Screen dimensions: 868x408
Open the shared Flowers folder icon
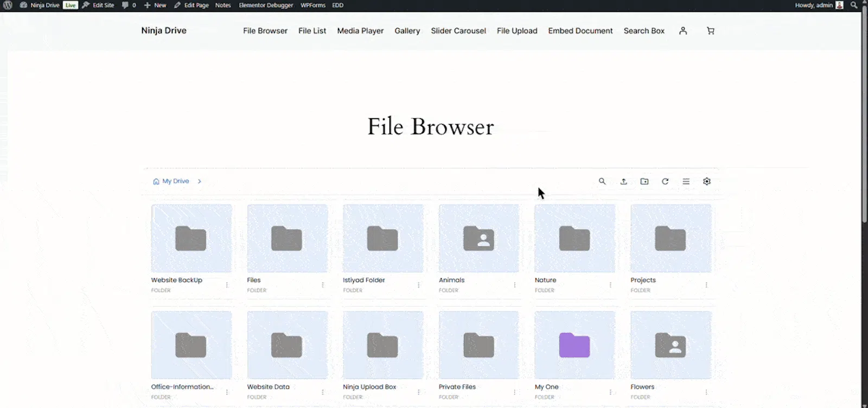(x=671, y=345)
